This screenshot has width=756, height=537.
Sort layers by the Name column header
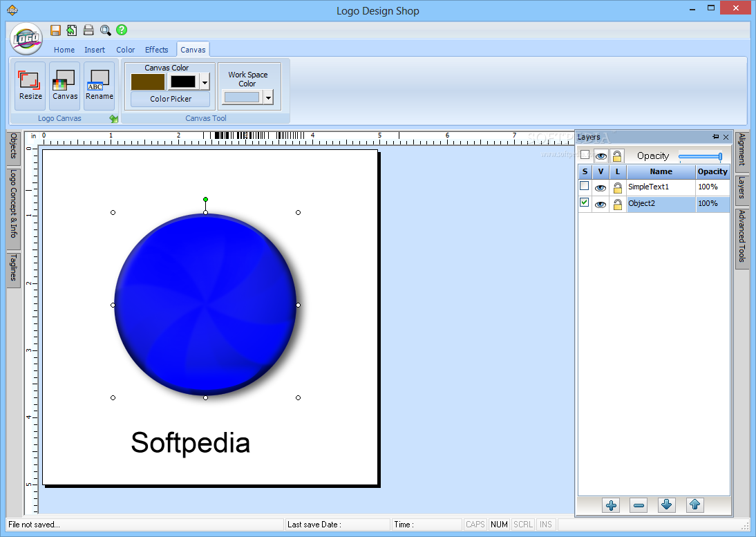(661, 171)
